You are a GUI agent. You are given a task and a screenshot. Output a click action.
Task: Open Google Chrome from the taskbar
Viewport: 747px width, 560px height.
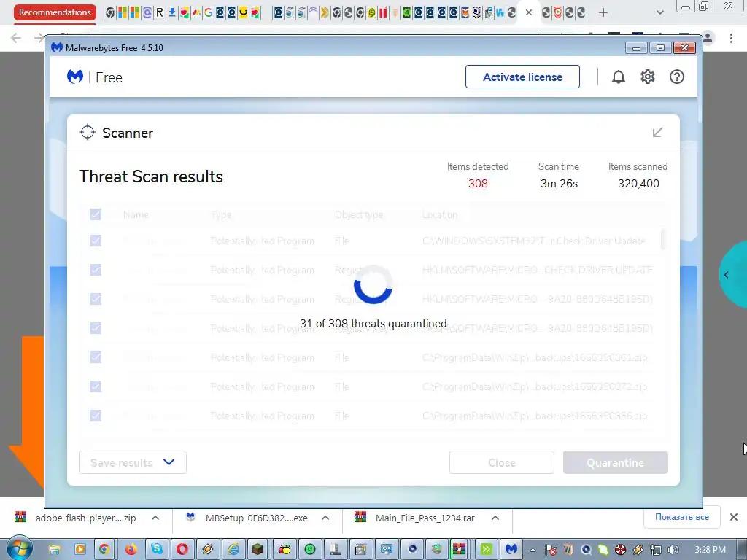pos(104,550)
